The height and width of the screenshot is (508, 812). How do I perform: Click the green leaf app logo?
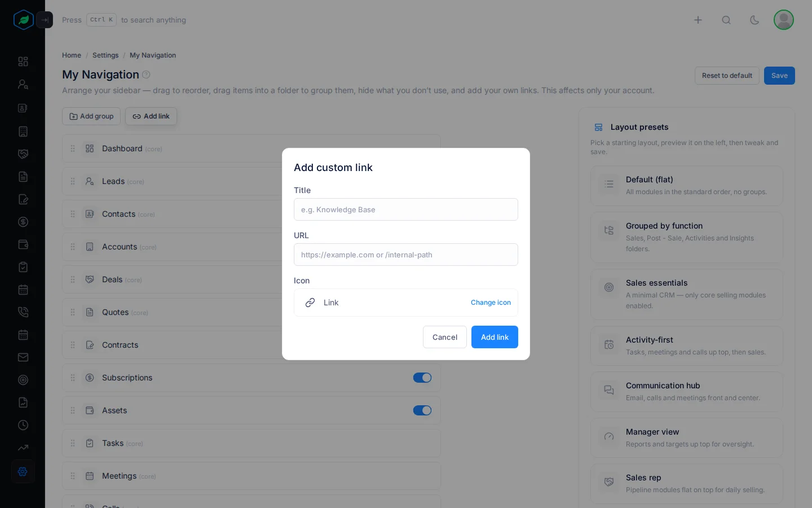(x=23, y=20)
